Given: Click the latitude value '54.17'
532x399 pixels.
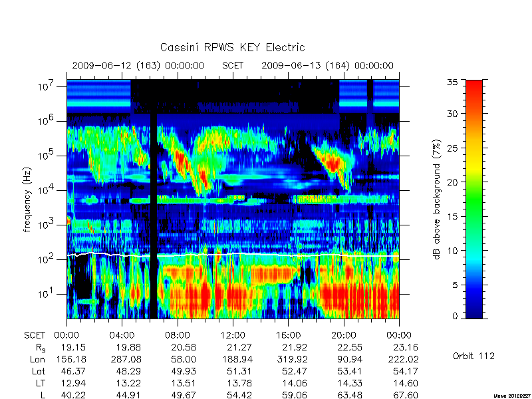Looking at the screenshot, I should click(406, 372).
